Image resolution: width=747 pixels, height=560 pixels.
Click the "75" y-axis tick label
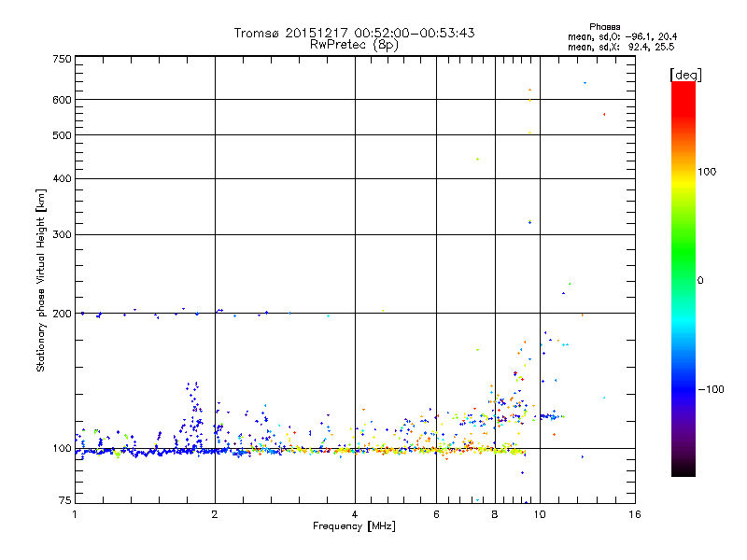(65, 500)
